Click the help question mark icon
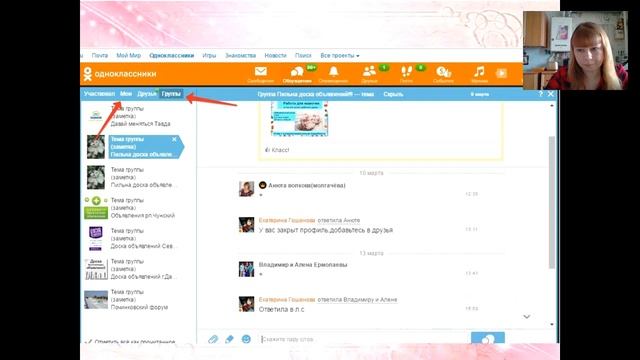The height and width of the screenshot is (360, 640). 540,94
